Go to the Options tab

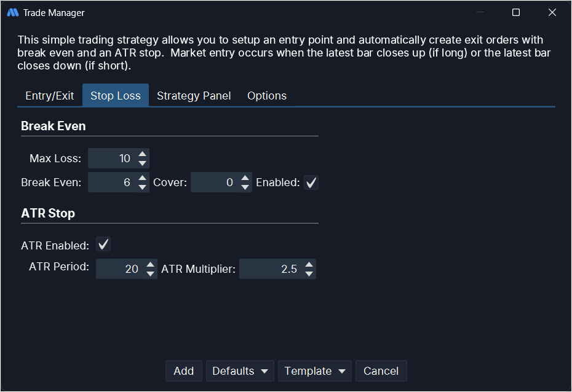coord(267,96)
